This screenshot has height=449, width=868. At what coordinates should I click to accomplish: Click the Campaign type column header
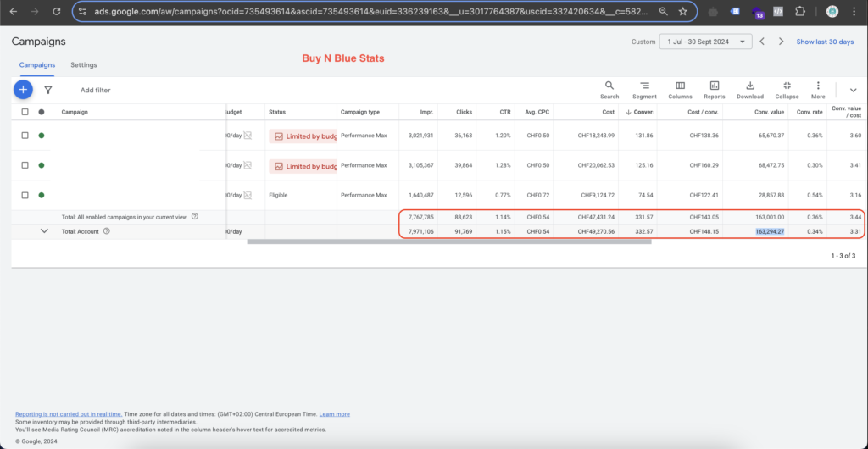(x=359, y=112)
